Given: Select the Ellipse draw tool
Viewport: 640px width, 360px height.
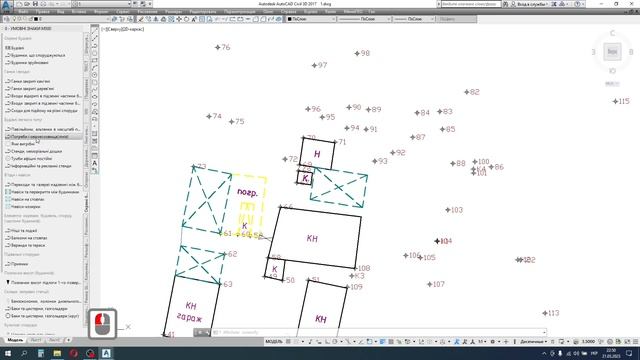Looking at the screenshot, I should (95, 97).
